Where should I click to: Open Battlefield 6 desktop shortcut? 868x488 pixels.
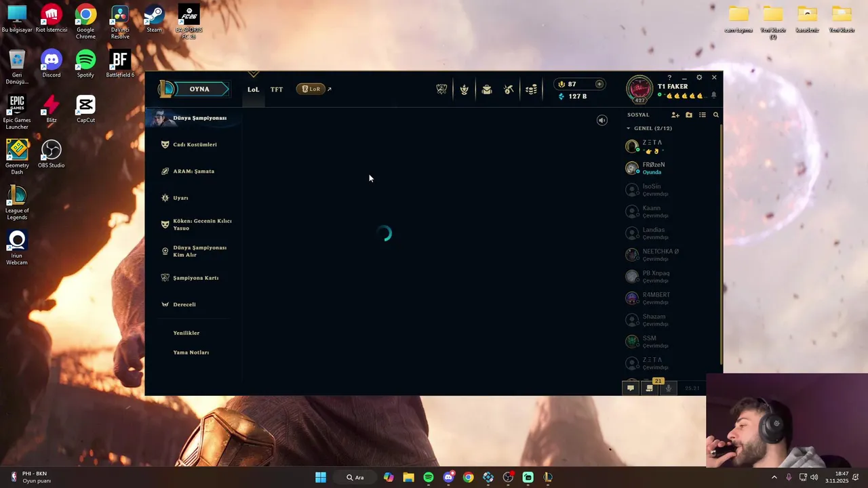pyautogui.click(x=120, y=64)
